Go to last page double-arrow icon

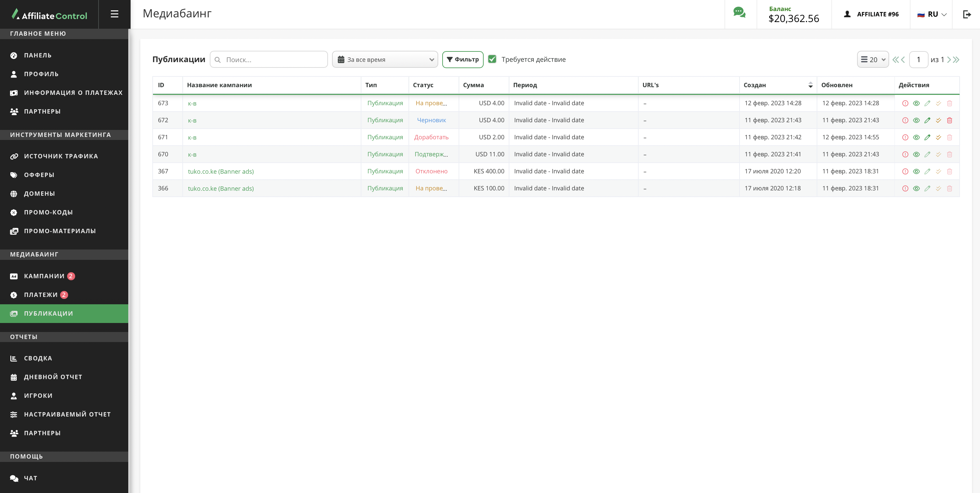click(x=956, y=60)
